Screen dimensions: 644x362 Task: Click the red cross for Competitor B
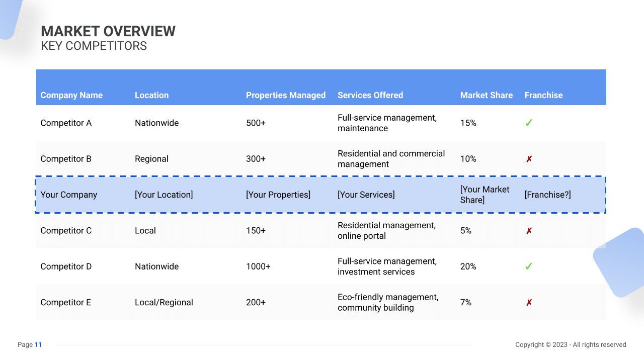(x=529, y=158)
